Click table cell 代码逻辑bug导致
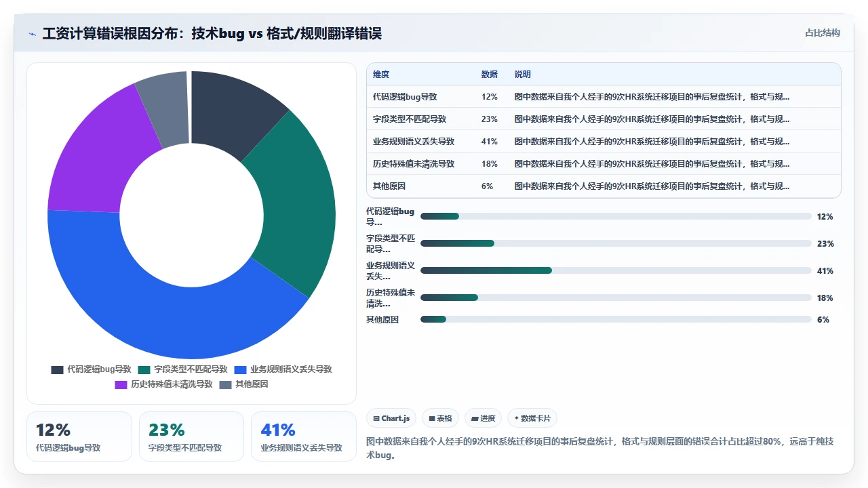 click(x=406, y=97)
